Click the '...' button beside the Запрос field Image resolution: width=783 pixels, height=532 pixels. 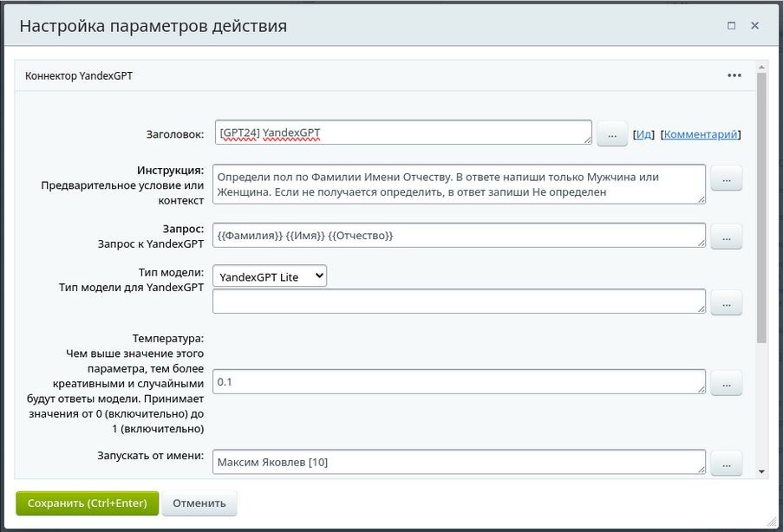pyautogui.click(x=727, y=237)
